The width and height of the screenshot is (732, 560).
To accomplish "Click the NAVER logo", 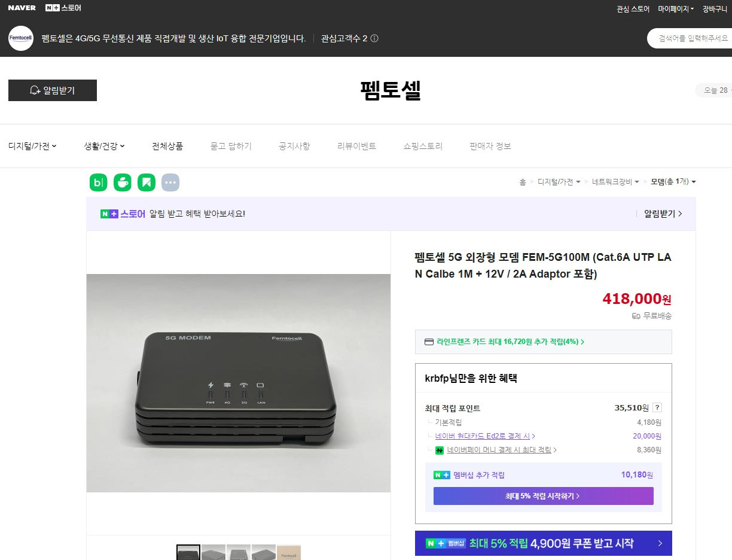I will pyautogui.click(x=22, y=8).
